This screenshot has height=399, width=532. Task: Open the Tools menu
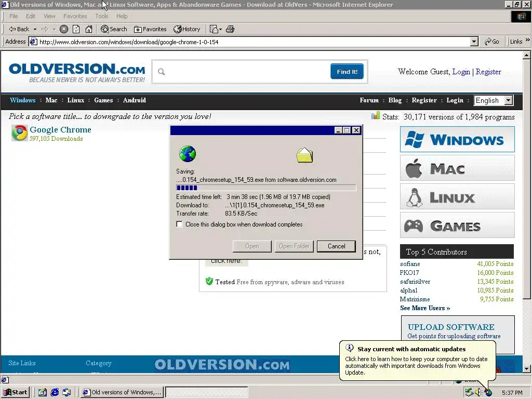click(101, 16)
